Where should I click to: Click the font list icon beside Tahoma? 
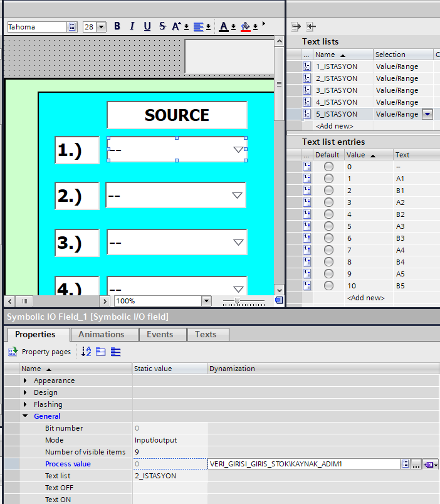click(72, 27)
